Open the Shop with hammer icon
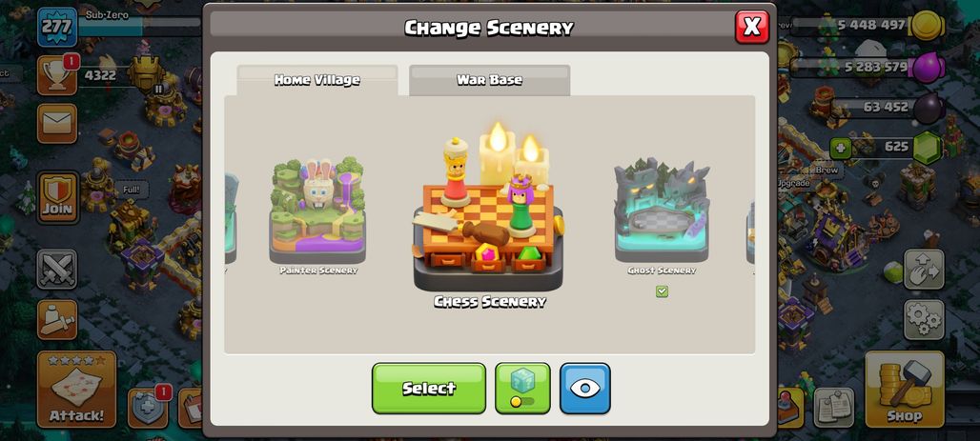This screenshot has height=441, width=980. (904, 390)
